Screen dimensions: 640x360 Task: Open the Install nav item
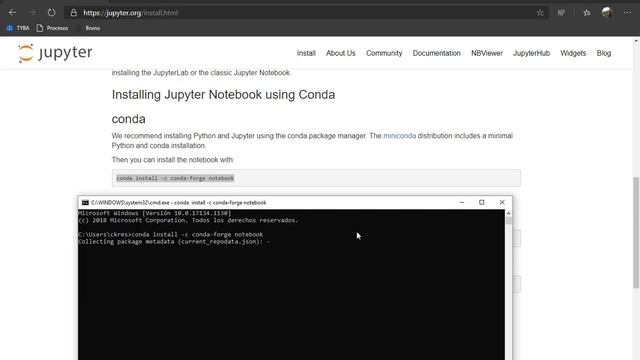[306, 53]
